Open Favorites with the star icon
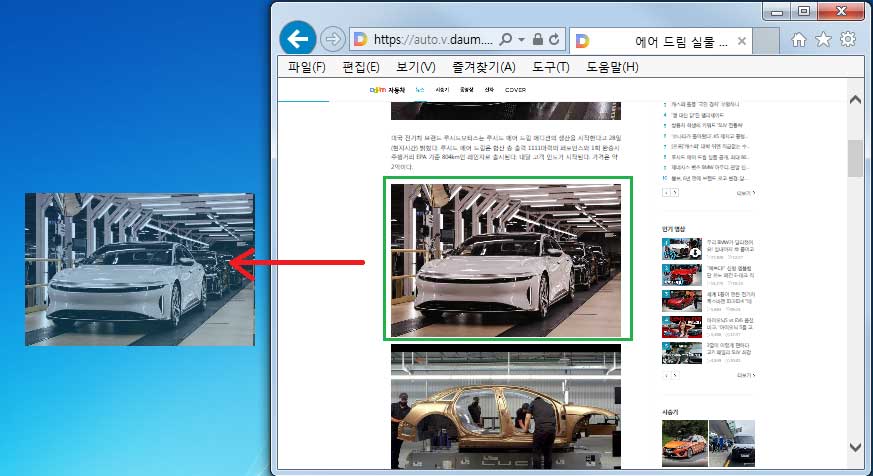 (x=823, y=40)
